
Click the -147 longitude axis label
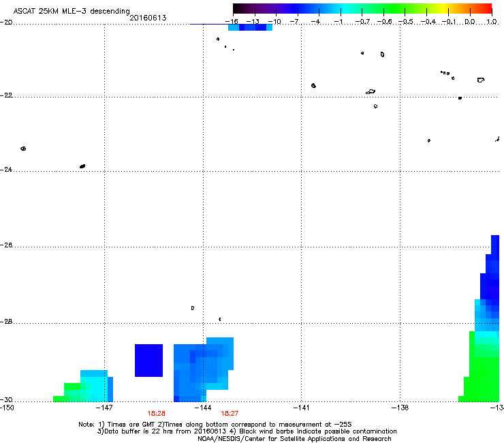pos(104,408)
